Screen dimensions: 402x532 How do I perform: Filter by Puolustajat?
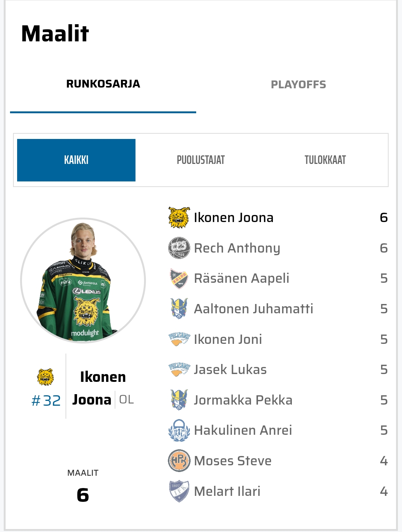click(x=201, y=160)
